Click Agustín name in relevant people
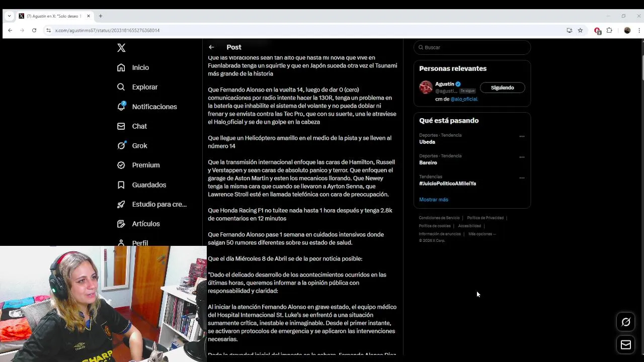The image size is (644, 362). 444,84
